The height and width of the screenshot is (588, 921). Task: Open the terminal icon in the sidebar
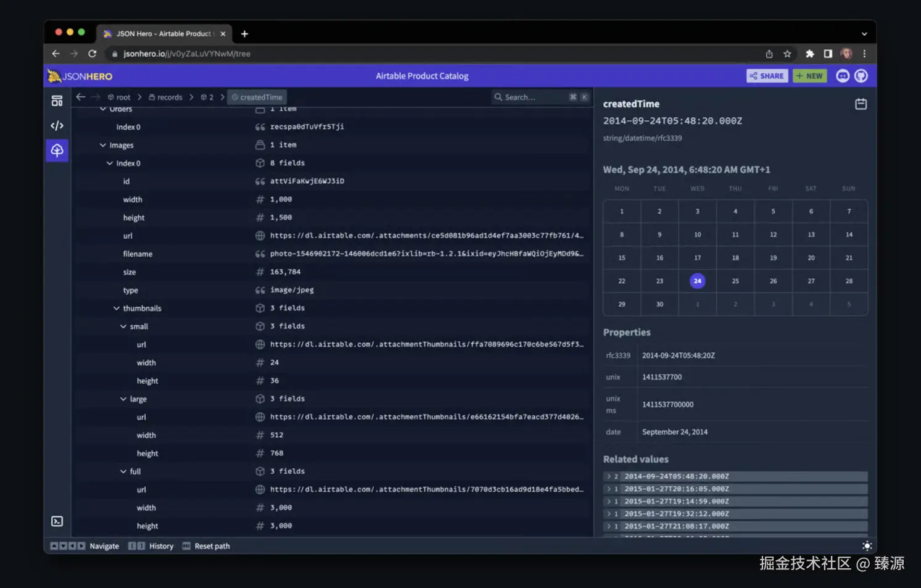pos(57,521)
